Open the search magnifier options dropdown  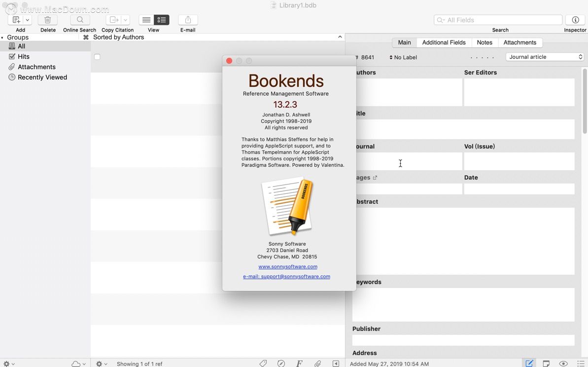(x=441, y=20)
